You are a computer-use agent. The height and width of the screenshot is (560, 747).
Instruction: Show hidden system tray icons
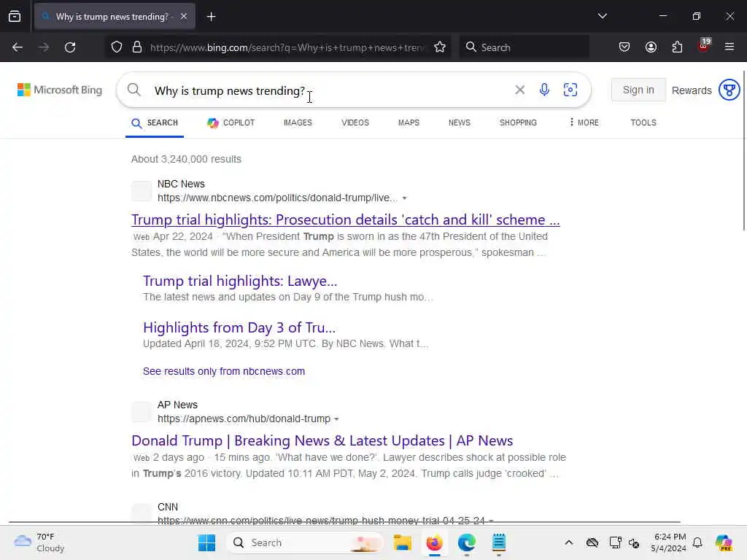(x=569, y=542)
